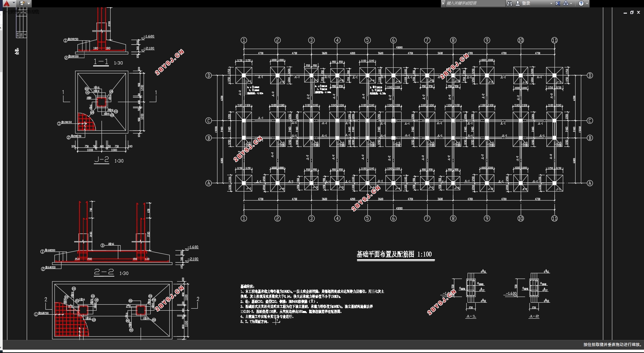Expand the search box arrow toggle
Image resolution: width=644 pixels, height=353 pixels.
pos(443,3)
